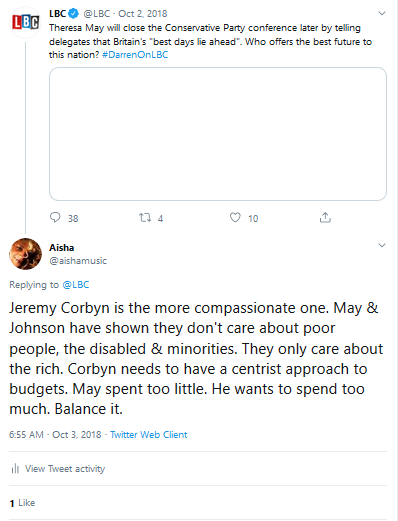Open the @LBC handle in the tweet header
This screenshot has height=521, width=398.
pyautogui.click(x=97, y=14)
